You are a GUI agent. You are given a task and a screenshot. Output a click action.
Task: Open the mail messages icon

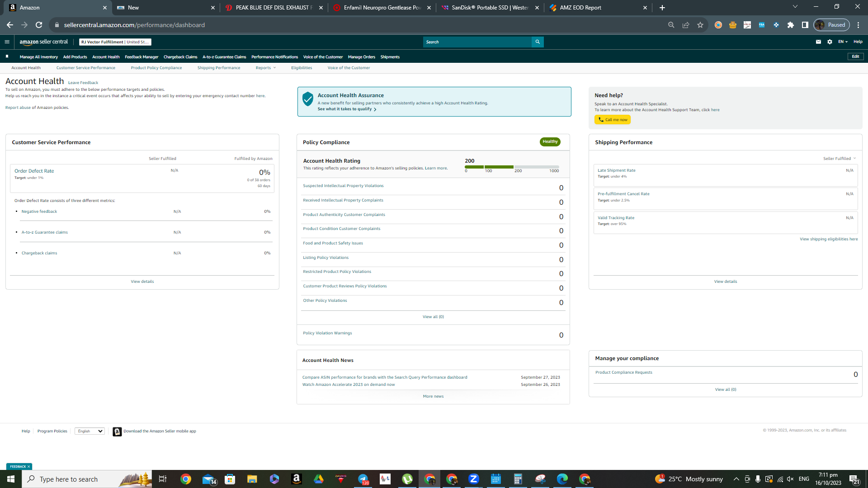tap(818, 42)
